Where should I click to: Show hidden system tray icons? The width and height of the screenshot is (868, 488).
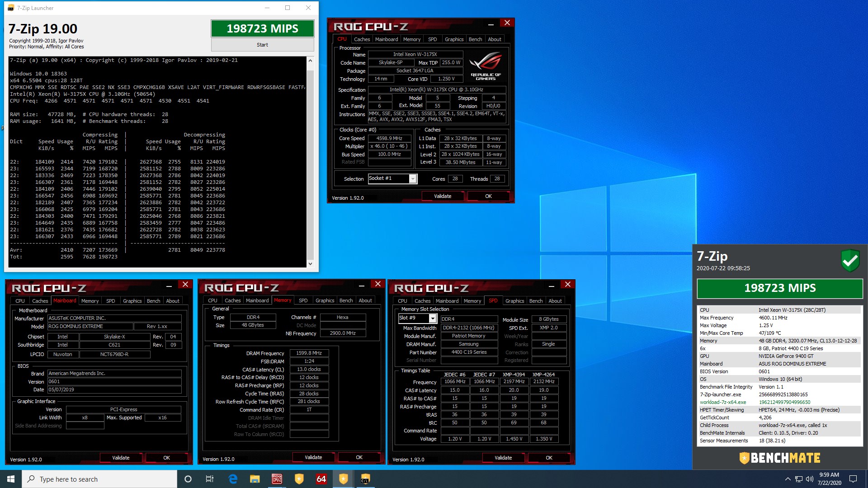point(788,479)
